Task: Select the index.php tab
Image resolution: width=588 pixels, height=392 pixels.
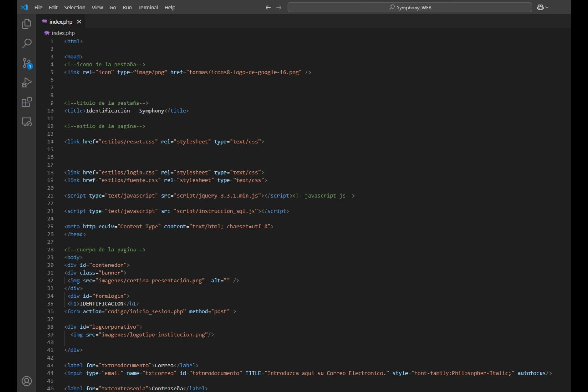Action: coord(61,21)
